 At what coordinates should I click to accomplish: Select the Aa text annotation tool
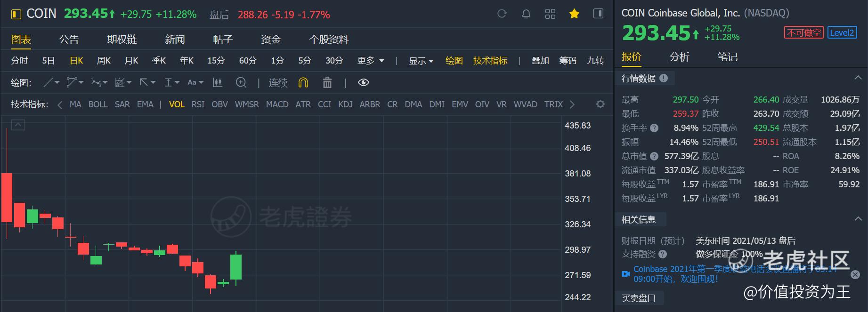tap(192, 83)
